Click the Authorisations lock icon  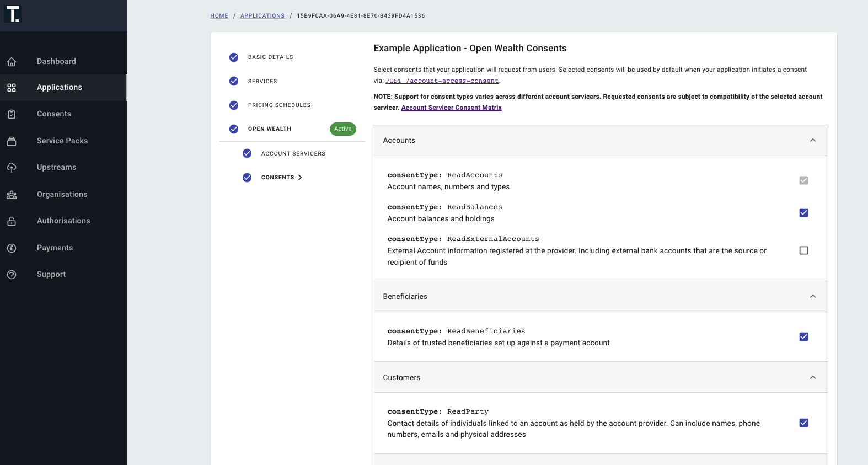(x=12, y=221)
